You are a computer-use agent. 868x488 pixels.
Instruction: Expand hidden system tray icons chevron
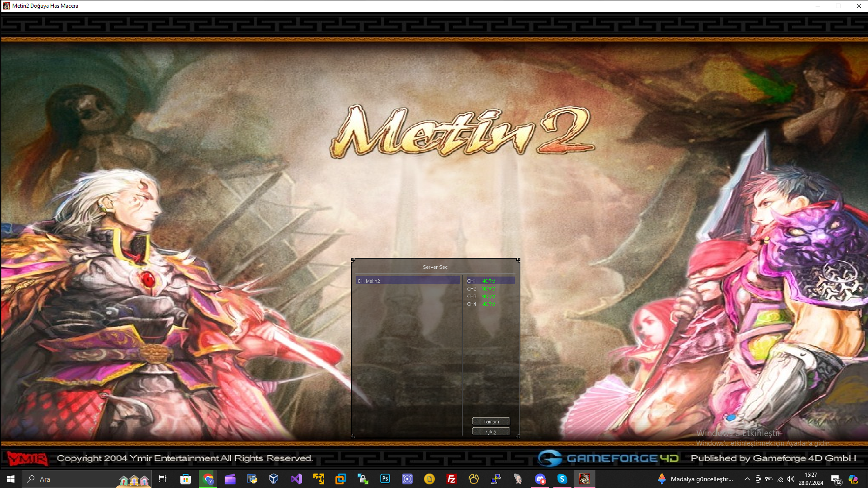pyautogui.click(x=747, y=479)
